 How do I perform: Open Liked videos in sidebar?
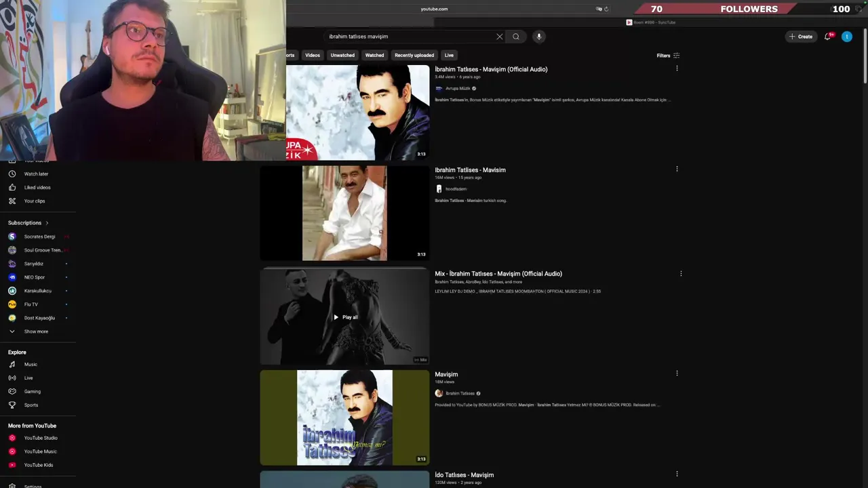38,188
